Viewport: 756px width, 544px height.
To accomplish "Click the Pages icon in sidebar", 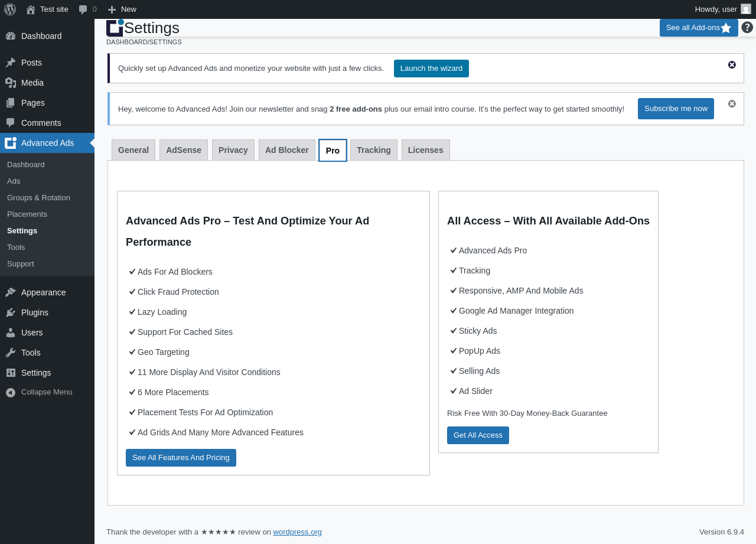I will 11,103.
